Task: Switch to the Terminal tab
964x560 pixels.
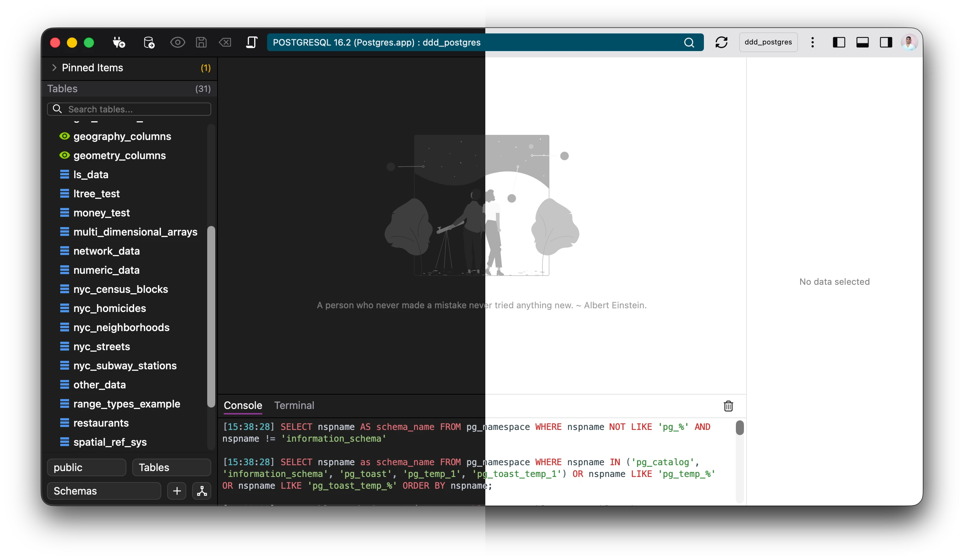Action: (x=294, y=405)
